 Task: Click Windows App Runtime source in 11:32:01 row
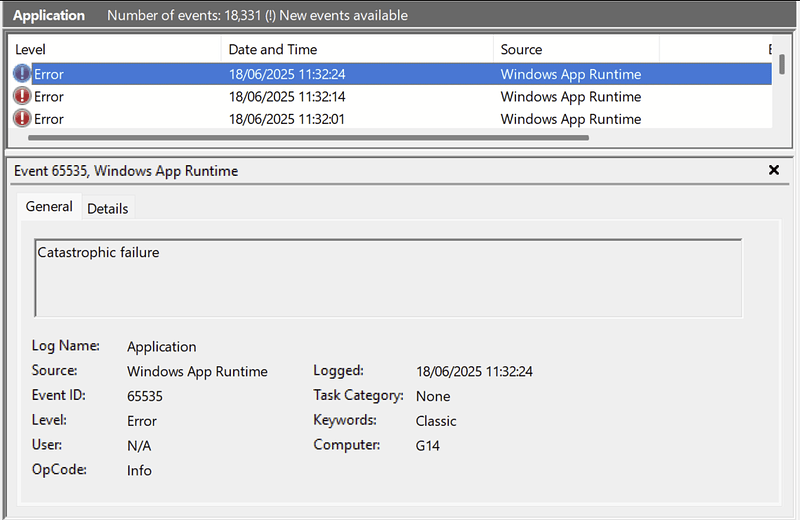pos(570,119)
